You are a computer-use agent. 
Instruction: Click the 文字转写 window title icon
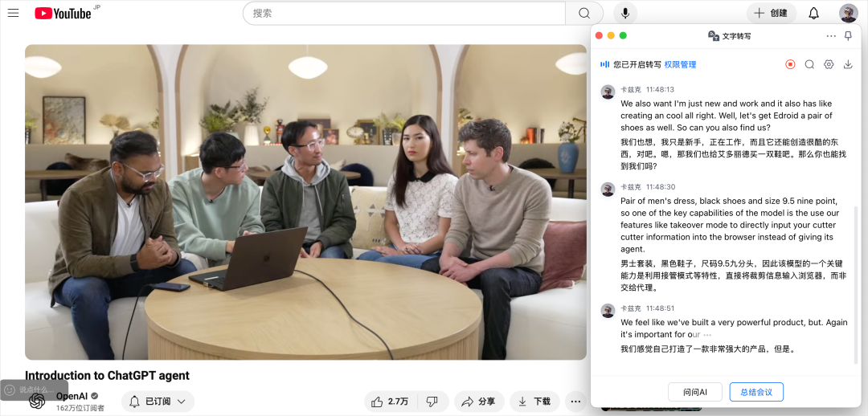[714, 36]
